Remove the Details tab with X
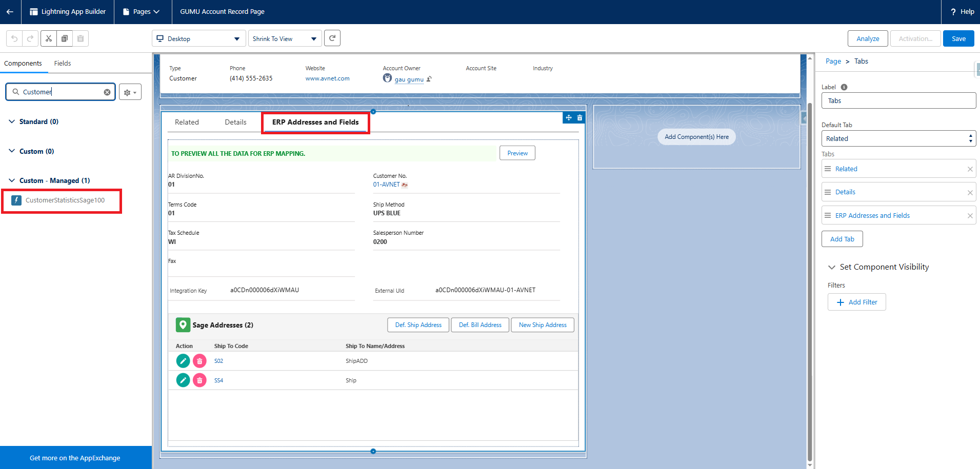The height and width of the screenshot is (469, 980). tap(970, 193)
